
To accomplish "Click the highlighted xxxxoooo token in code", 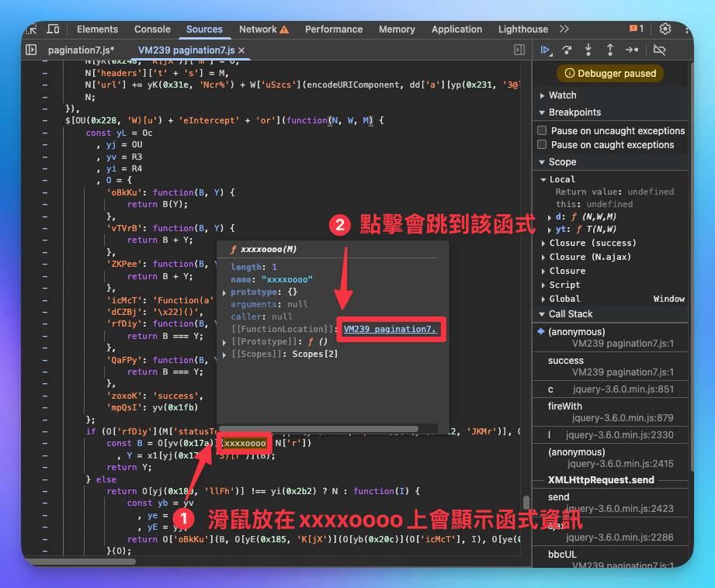I will point(245,444).
